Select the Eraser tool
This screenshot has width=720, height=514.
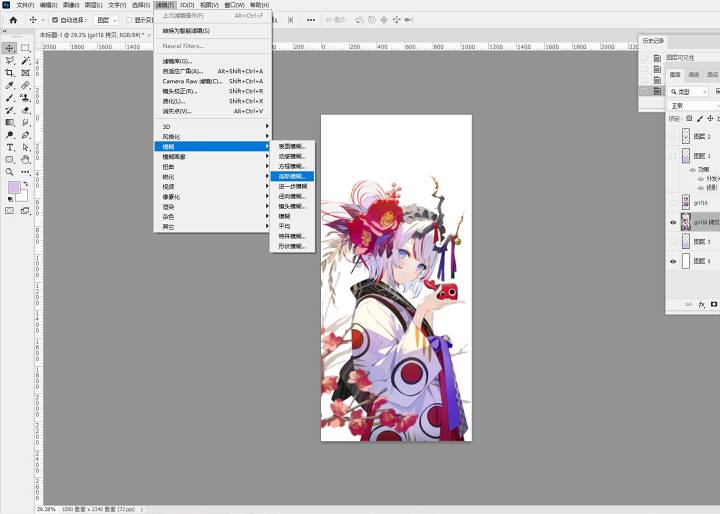click(25, 110)
